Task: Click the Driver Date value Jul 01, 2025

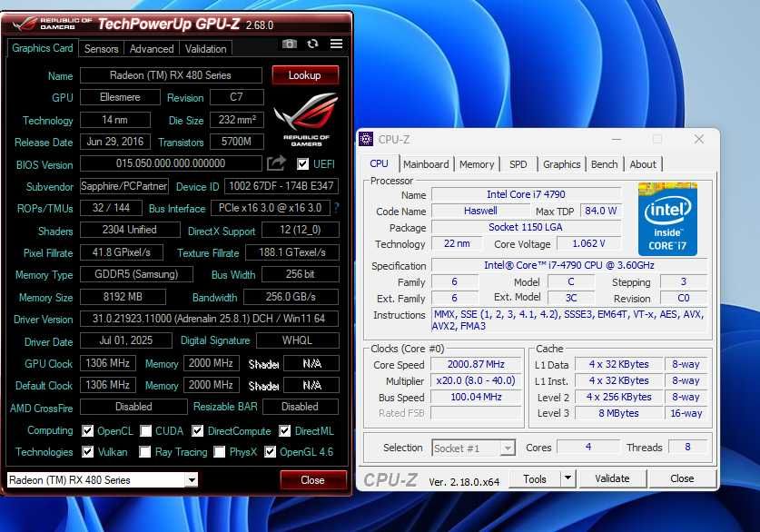Action: (126, 340)
